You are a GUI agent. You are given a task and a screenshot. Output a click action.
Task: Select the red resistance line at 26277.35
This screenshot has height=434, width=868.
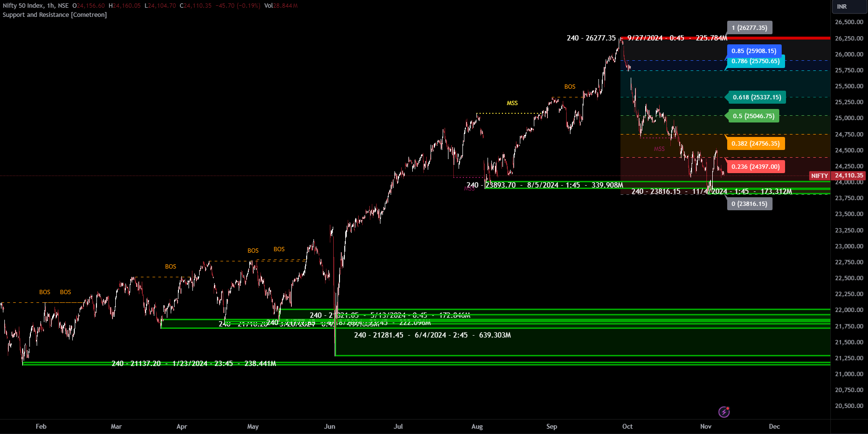pos(772,38)
